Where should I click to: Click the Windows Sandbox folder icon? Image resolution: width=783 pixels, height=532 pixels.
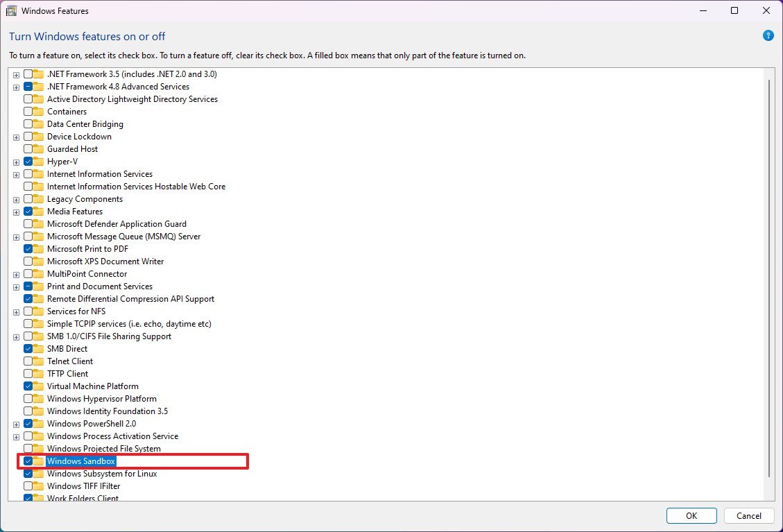coord(38,461)
